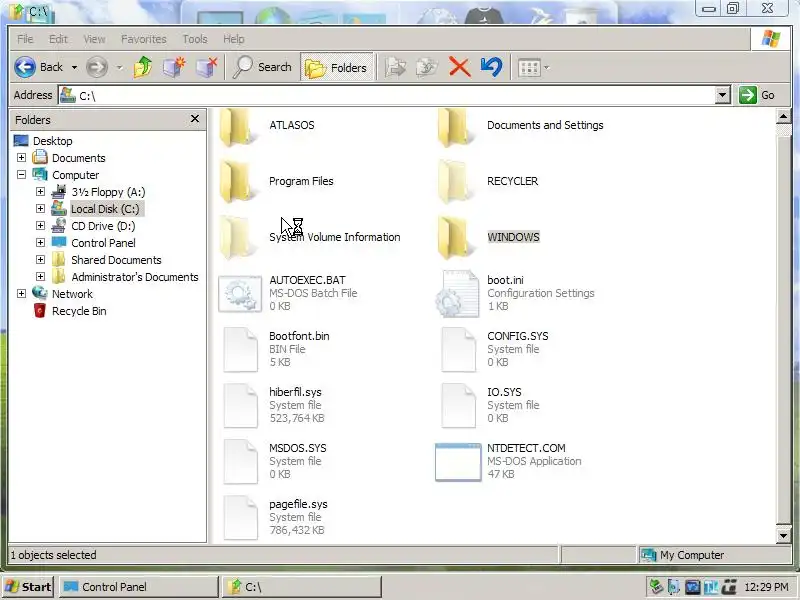Select the ATLASOS folder icon
This screenshot has height=600, width=800.
point(236,128)
